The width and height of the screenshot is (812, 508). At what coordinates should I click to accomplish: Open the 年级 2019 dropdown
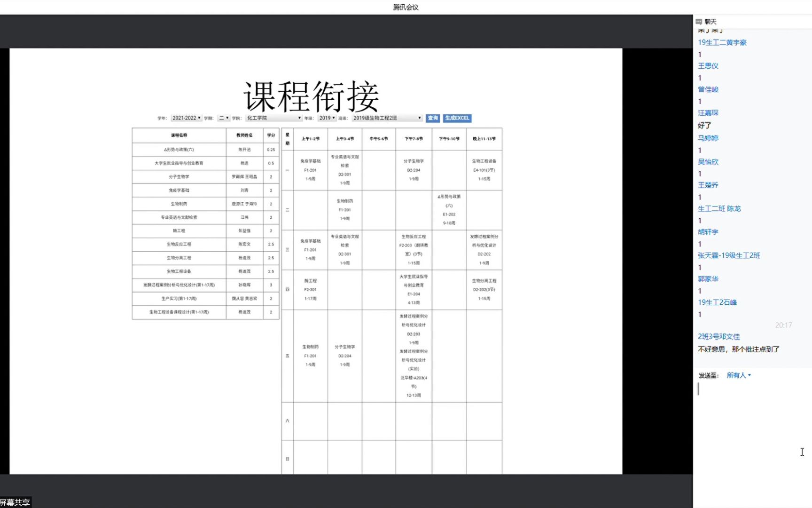pyautogui.click(x=327, y=118)
